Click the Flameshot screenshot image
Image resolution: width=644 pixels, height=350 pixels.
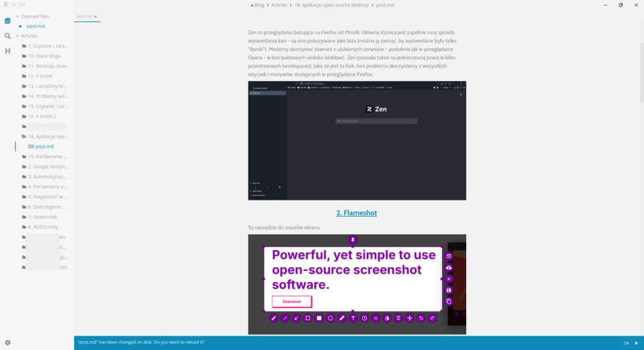click(357, 285)
